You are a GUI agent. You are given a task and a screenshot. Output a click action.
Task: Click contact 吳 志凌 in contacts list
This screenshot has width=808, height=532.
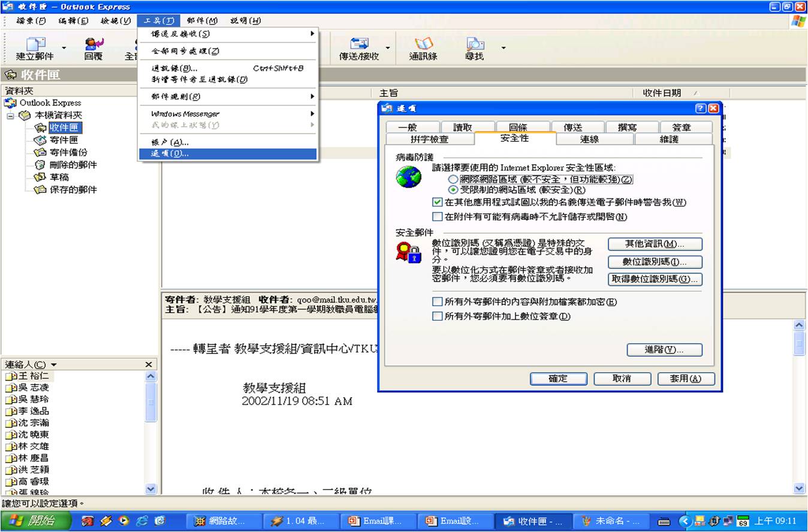[34, 388]
